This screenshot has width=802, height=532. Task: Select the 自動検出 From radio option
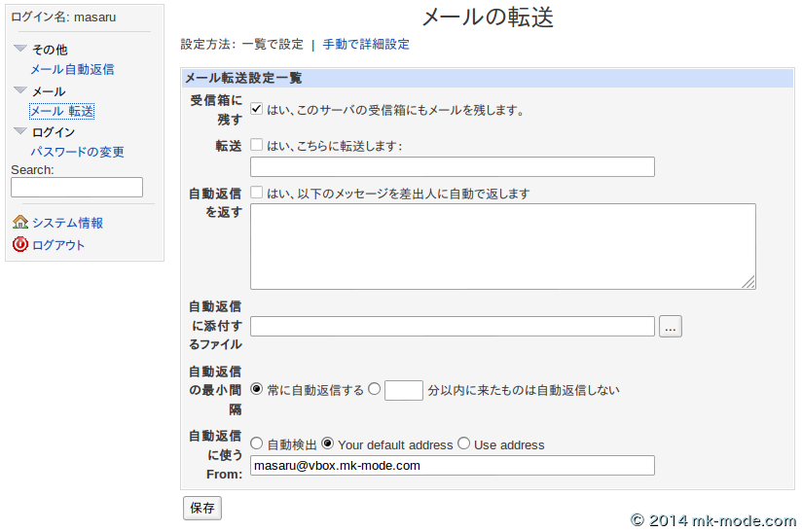tap(257, 443)
